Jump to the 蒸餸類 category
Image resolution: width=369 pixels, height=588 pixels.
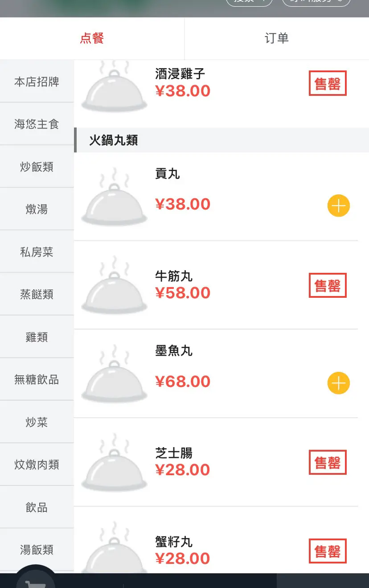coord(37,294)
